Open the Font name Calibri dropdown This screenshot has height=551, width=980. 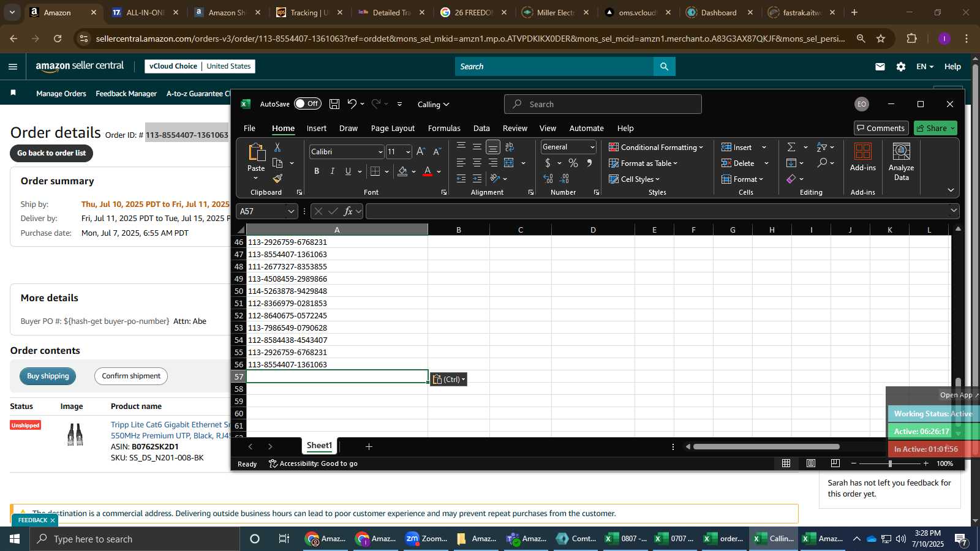coord(380,152)
